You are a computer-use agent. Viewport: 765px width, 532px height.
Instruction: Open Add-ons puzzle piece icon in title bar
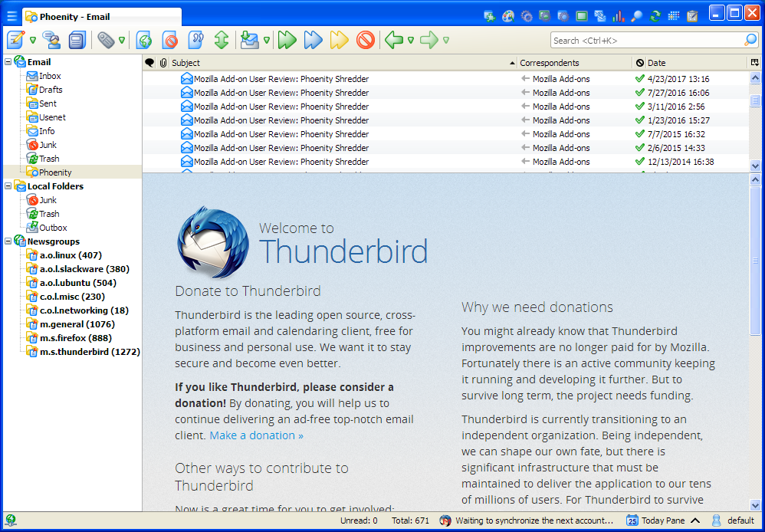[490, 17]
